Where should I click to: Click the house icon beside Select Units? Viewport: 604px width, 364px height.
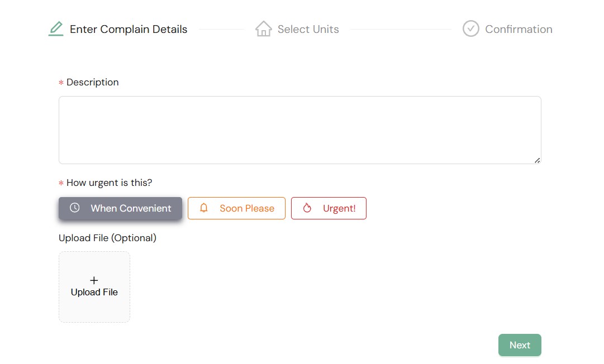(263, 28)
